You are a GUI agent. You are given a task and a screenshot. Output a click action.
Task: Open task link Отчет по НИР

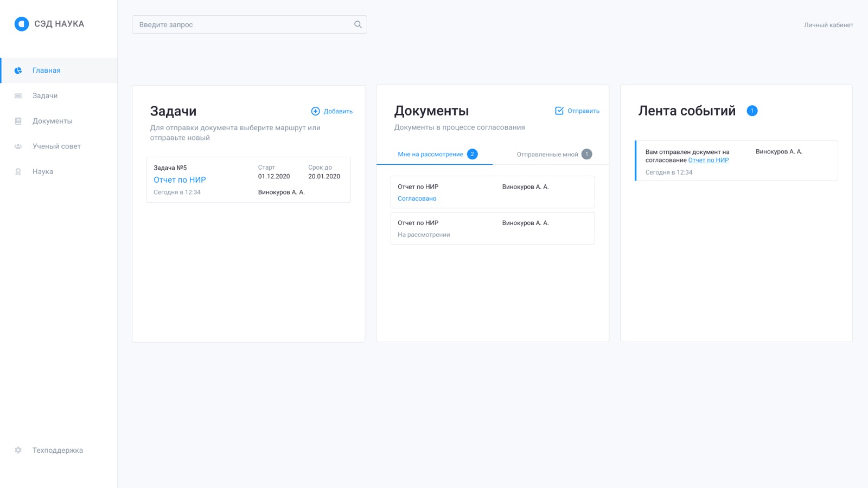[180, 180]
